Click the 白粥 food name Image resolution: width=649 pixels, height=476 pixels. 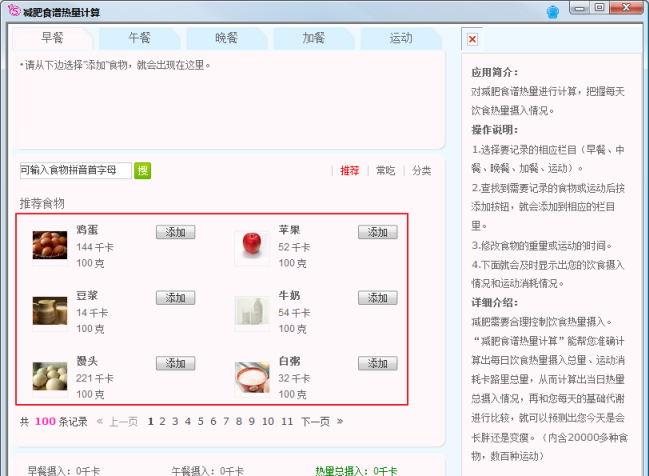(289, 361)
